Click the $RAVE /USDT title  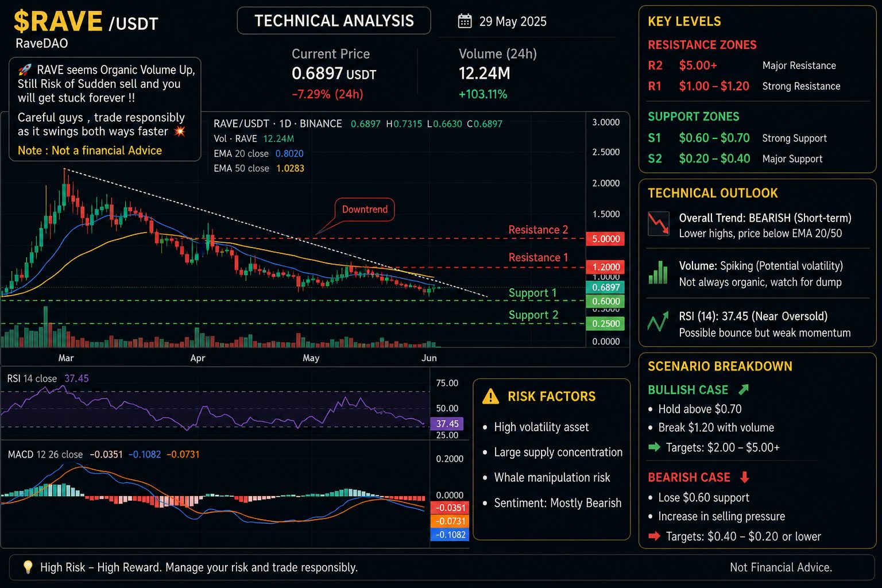click(x=86, y=22)
